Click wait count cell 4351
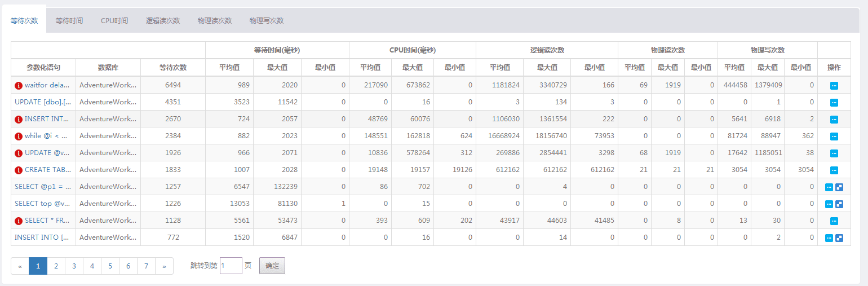Viewport: 868px width, 286px height. pos(173,102)
